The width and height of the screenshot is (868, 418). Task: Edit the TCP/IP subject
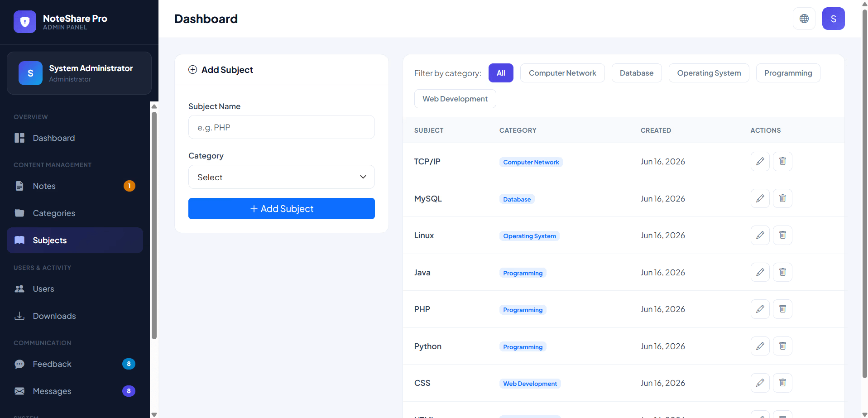click(760, 161)
